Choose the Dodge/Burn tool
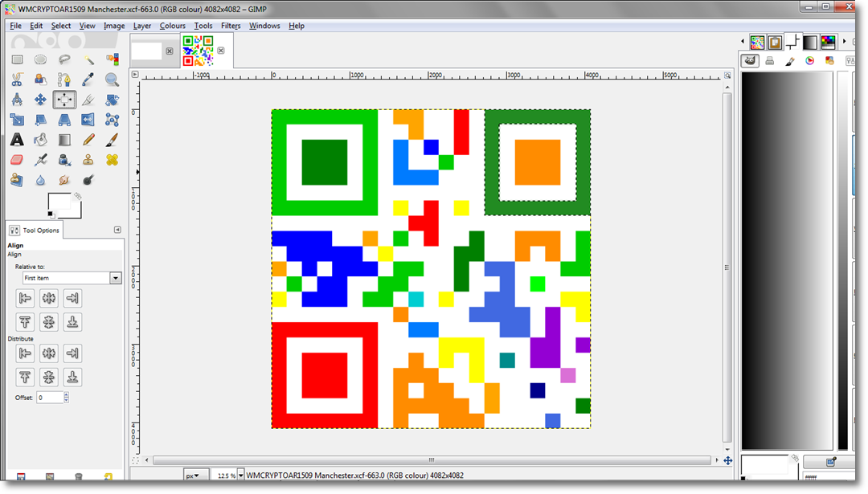The image size is (868, 494). 88,180
